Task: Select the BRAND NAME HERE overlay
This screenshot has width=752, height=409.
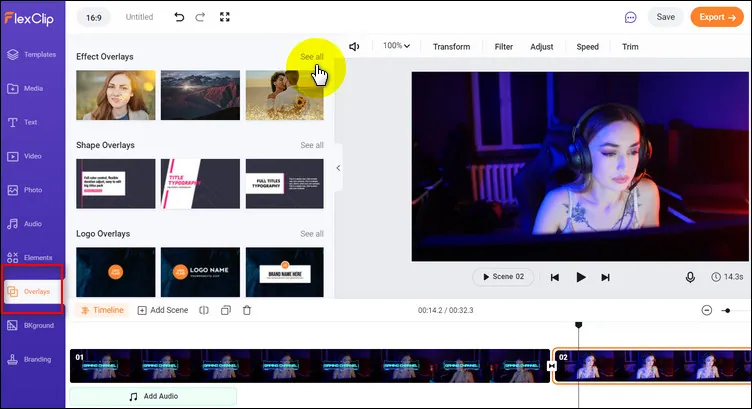Action: point(285,272)
